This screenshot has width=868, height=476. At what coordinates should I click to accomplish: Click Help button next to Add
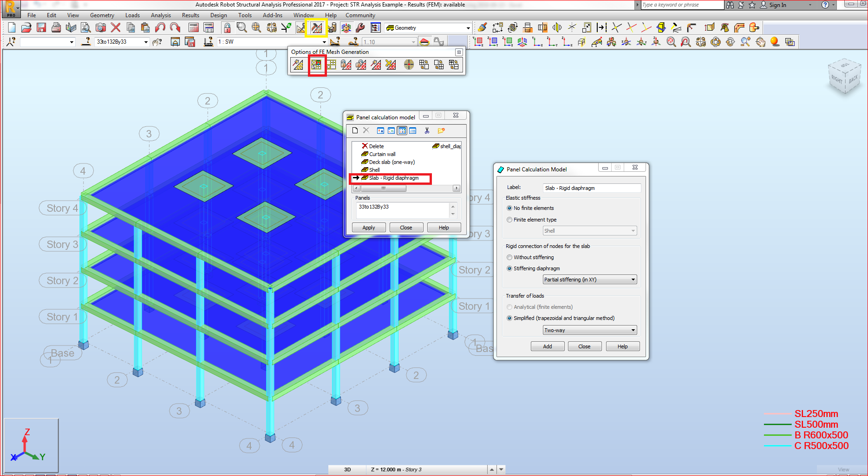(622, 346)
